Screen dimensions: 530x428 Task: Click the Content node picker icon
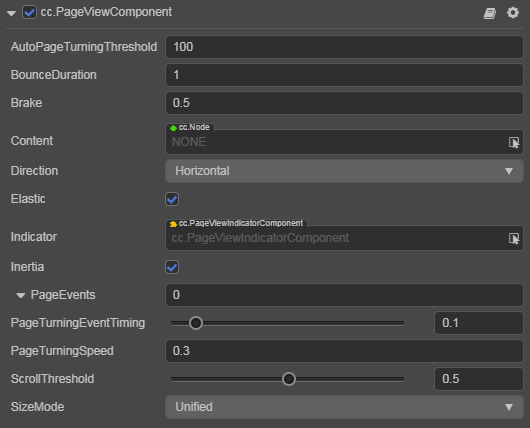(x=514, y=142)
